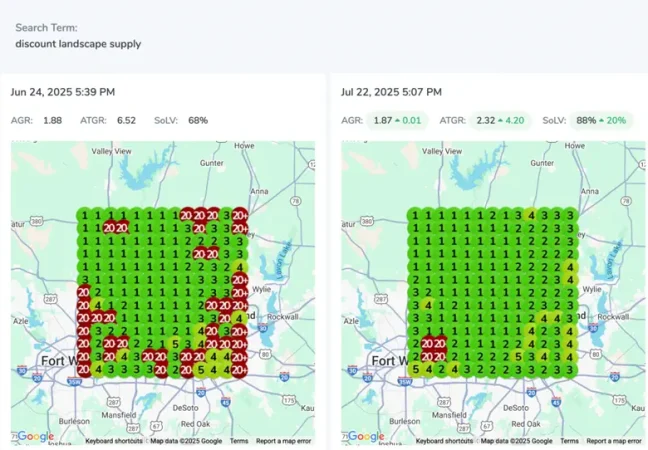The image size is (648, 450).
Task: Click the SoLV 88% change badge
Action: tap(603, 120)
